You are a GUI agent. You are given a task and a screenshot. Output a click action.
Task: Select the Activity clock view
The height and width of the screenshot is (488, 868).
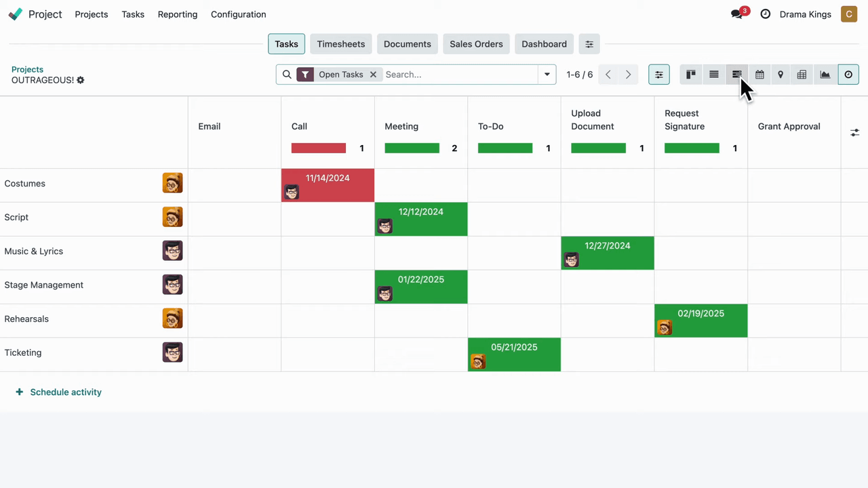848,75
